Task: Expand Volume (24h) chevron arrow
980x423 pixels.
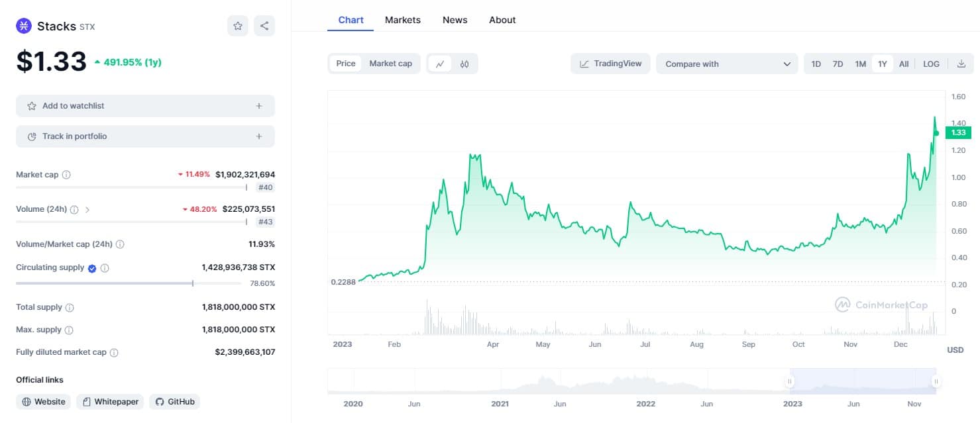Action: pyautogui.click(x=87, y=209)
